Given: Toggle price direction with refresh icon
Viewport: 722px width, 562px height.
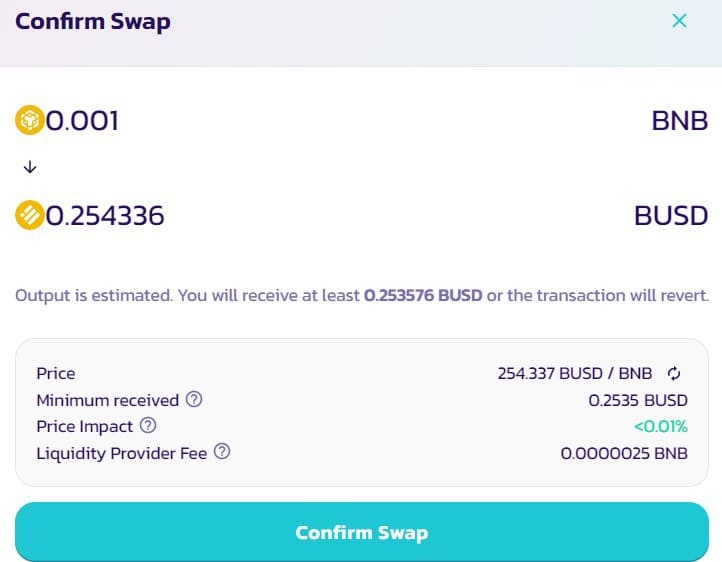Looking at the screenshot, I should [x=674, y=373].
